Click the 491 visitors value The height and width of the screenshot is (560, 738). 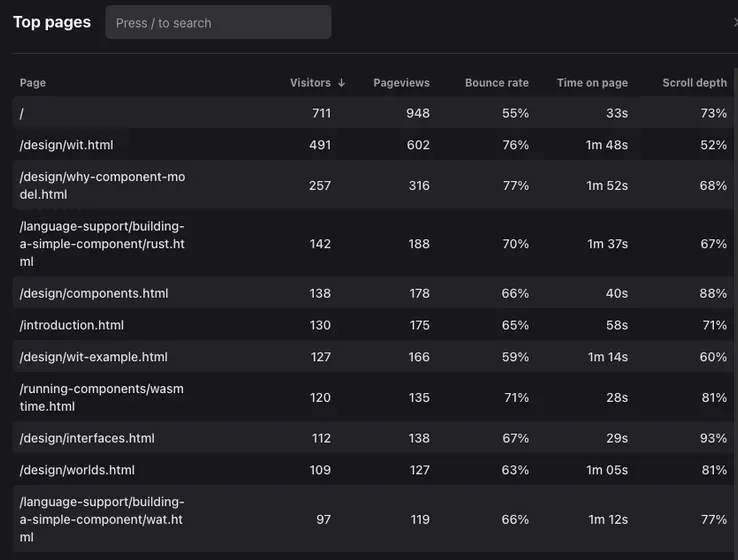(x=320, y=145)
